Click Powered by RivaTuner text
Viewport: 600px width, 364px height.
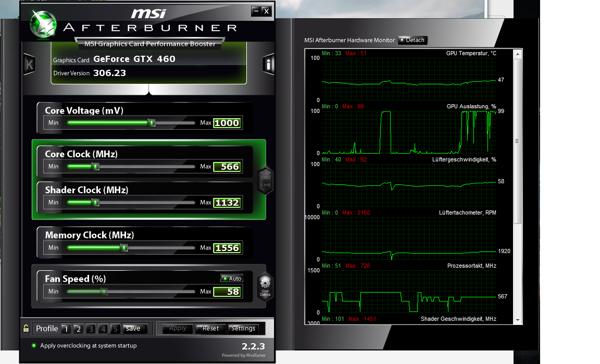tap(244, 355)
